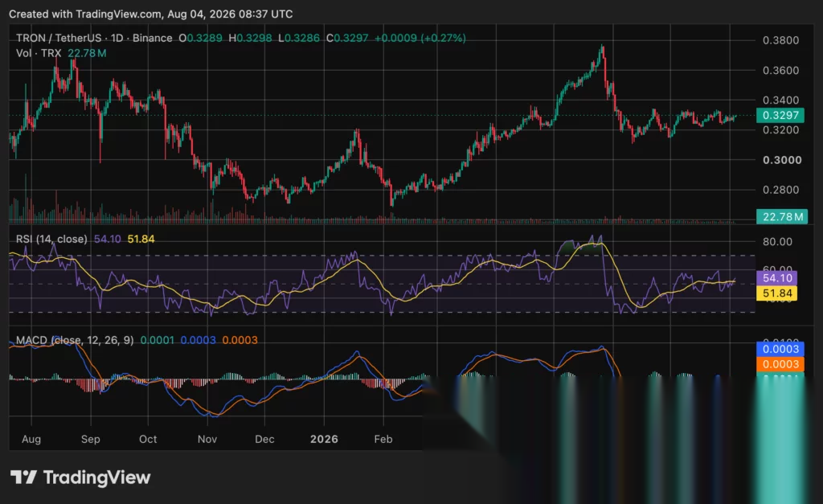
Task: Click the '2026' year axis label
Action: 324,439
